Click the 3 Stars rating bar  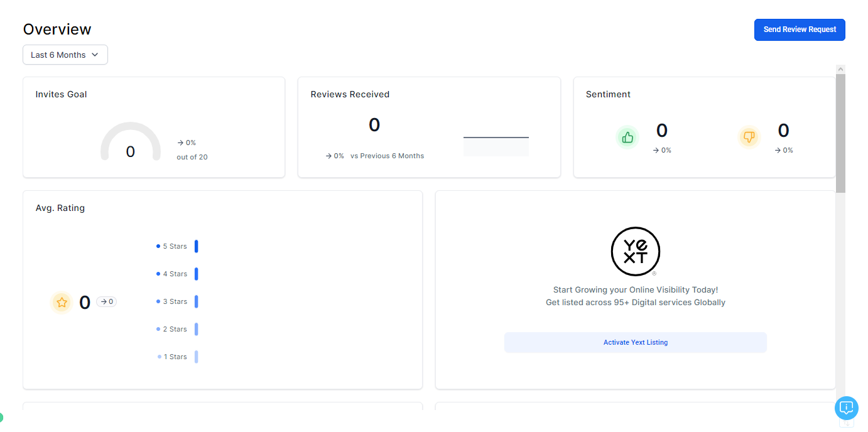[x=197, y=301]
